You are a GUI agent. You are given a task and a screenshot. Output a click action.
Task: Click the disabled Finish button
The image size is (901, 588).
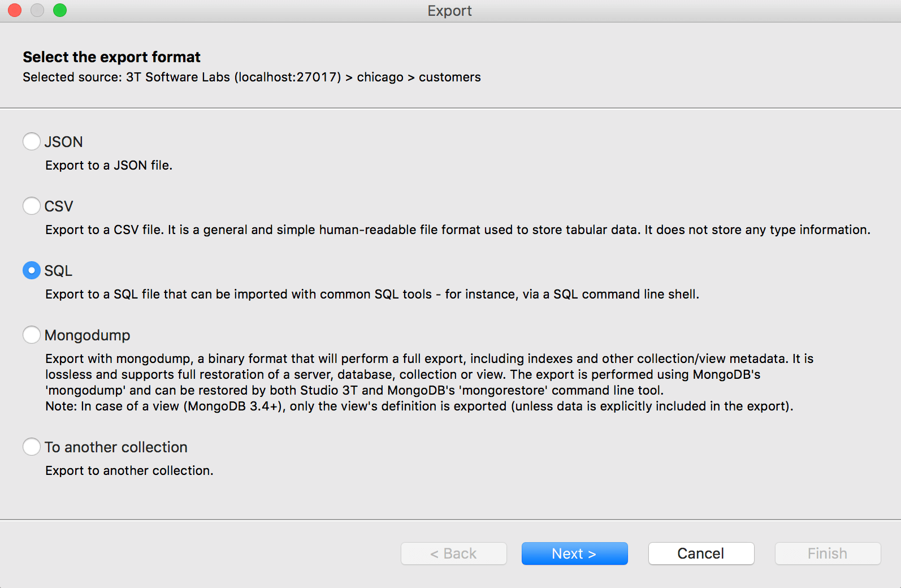[827, 554]
